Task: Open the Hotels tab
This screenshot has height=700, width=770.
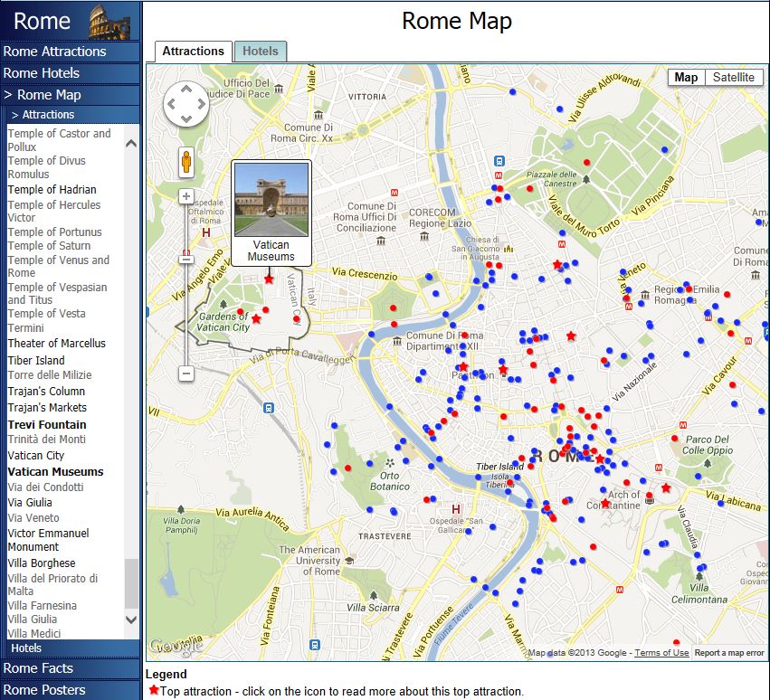Action: [x=261, y=52]
